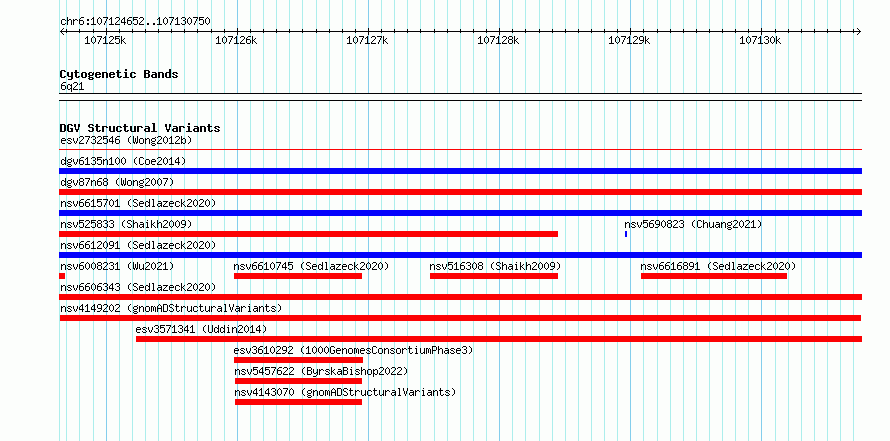
Task: Click the 107127k ruler label
Action: [x=367, y=40]
